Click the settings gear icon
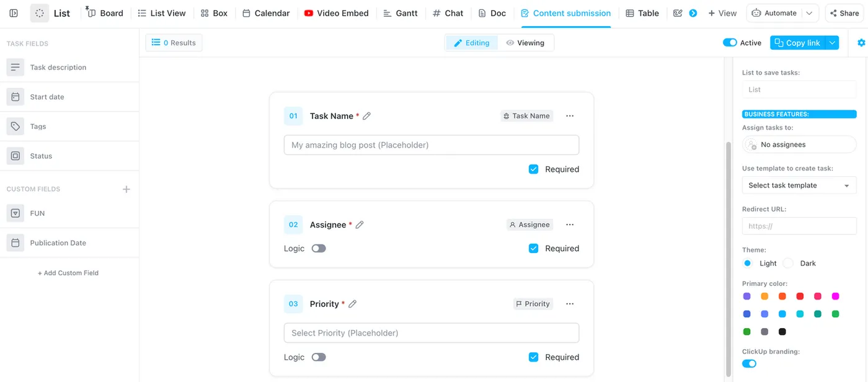 click(861, 43)
